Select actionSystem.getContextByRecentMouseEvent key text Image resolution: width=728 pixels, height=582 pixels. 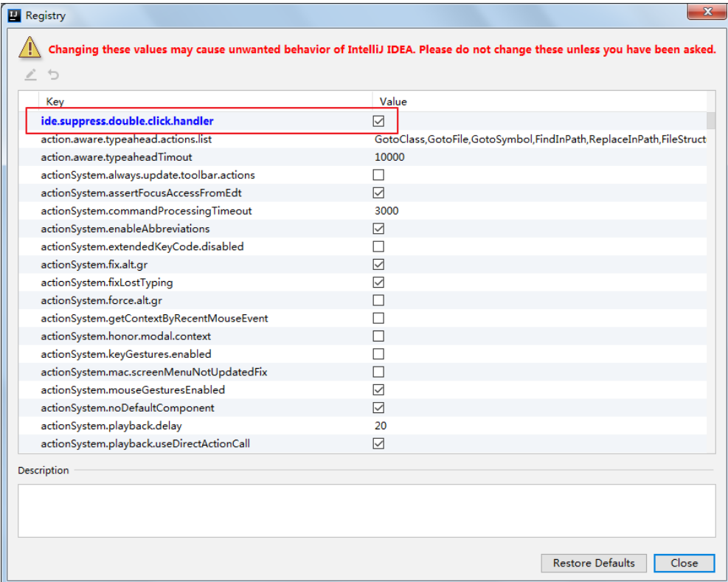click(x=155, y=318)
